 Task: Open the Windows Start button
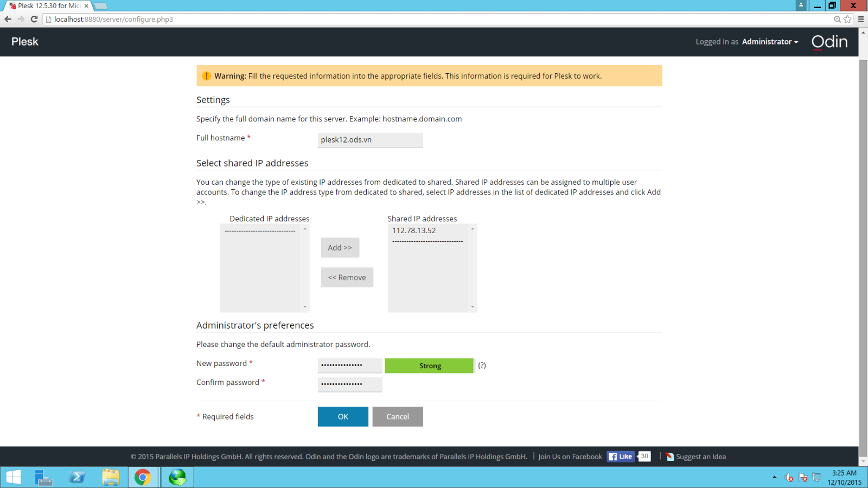(x=14, y=477)
